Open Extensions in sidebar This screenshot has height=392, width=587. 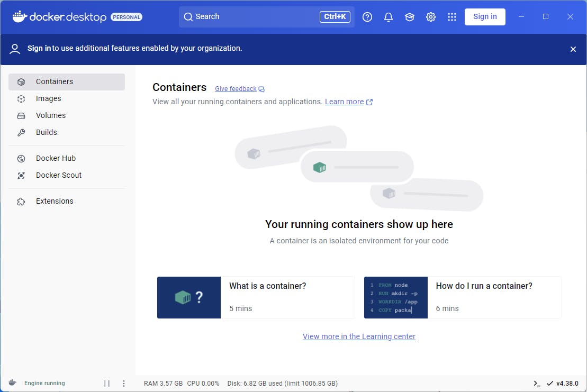[x=67, y=201]
